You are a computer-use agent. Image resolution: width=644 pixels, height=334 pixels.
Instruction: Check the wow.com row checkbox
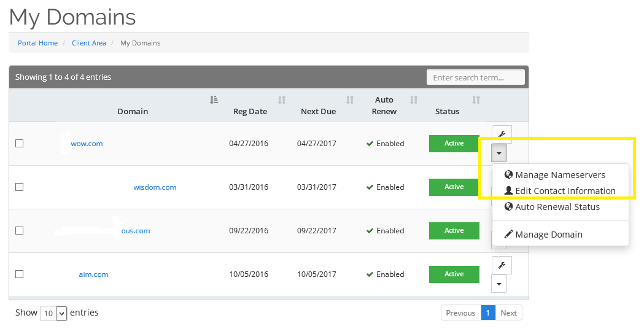coord(20,144)
